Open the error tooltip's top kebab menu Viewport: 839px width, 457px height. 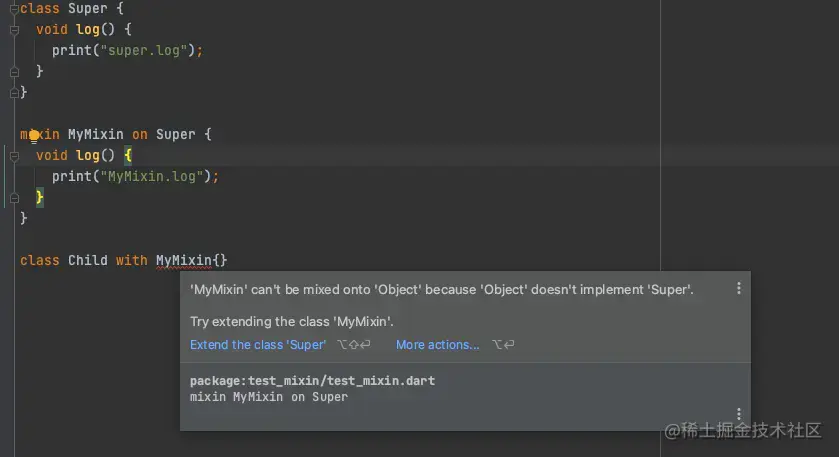[x=738, y=288]
